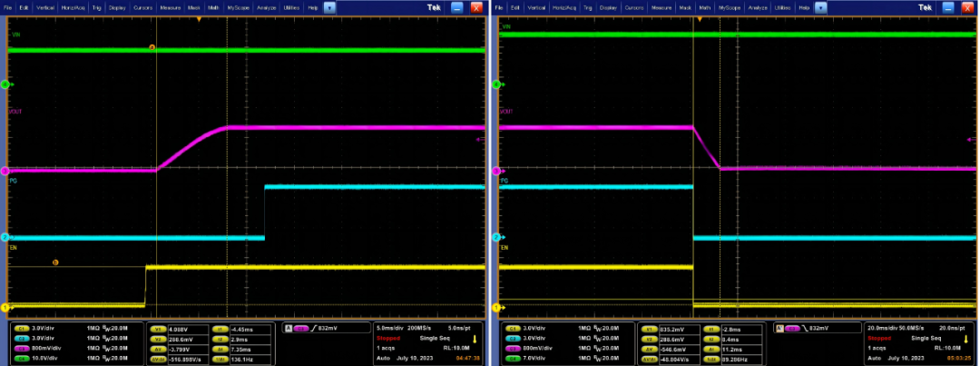980x366 pixels.
Task: Select channel 2 ground marker in right scope window
Action: point(496,237)
